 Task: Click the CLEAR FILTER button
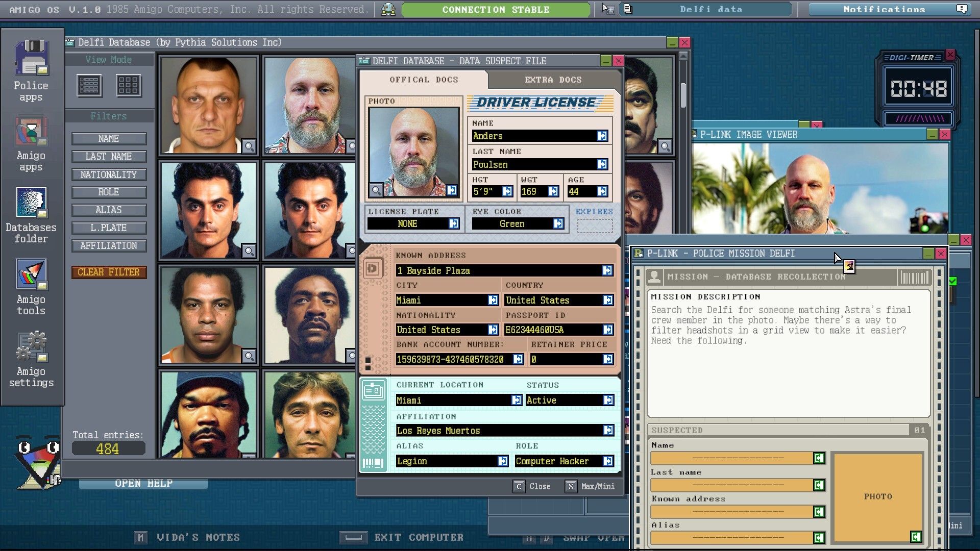coord(109,272)
